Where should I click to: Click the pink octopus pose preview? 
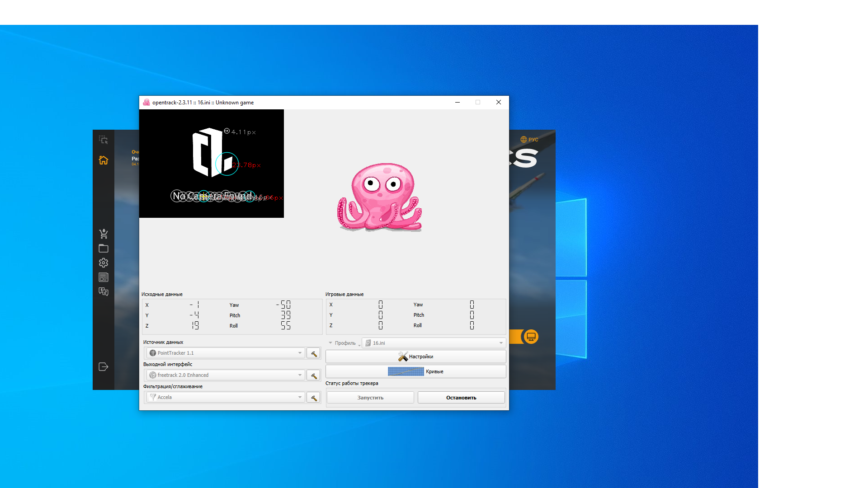point(380,197)
